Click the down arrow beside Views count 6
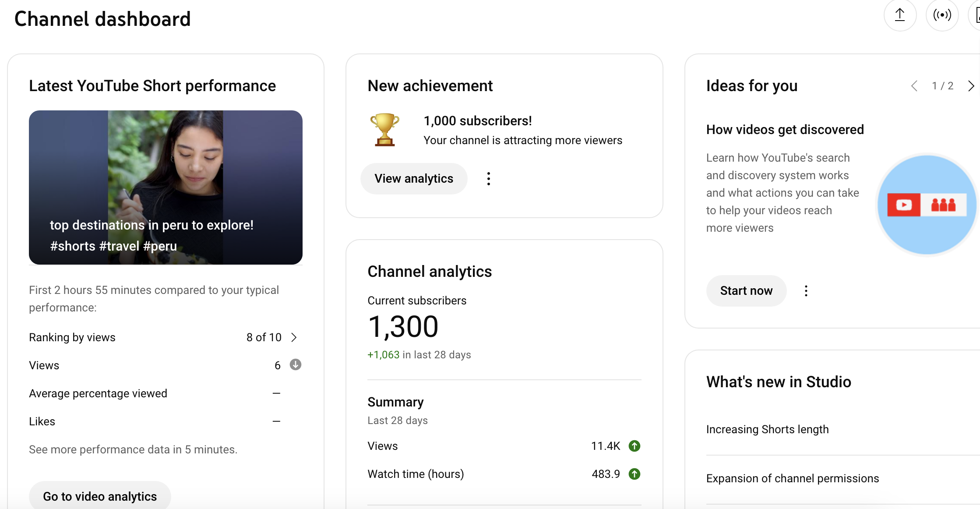 296,365
